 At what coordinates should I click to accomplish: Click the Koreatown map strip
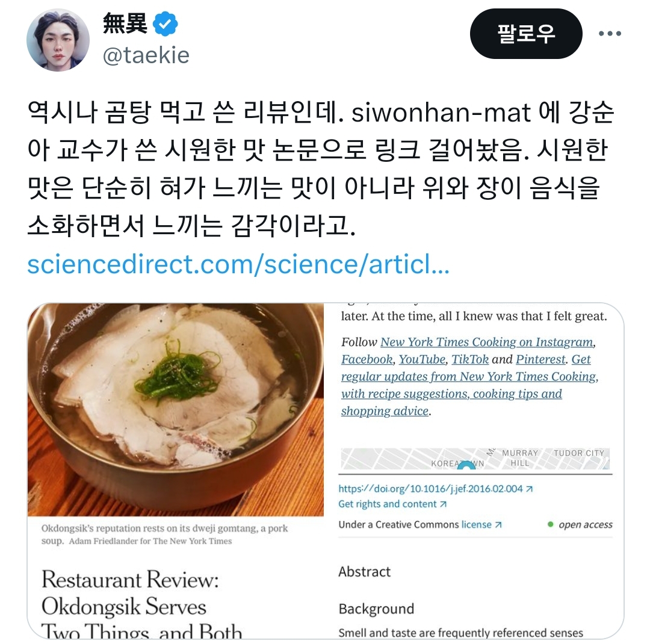coord(475,459)
